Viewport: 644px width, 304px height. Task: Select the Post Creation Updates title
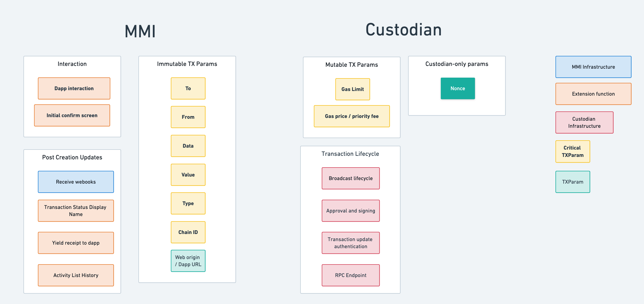72,157
